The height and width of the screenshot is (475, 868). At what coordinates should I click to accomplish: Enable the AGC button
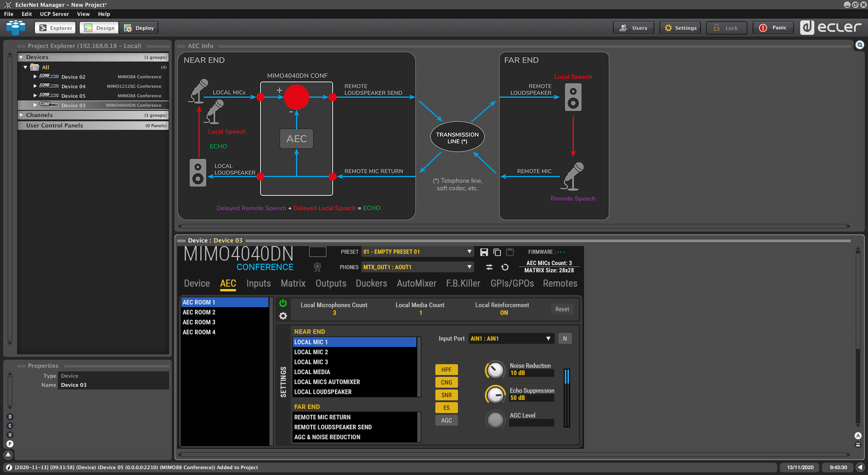(447, 420)
